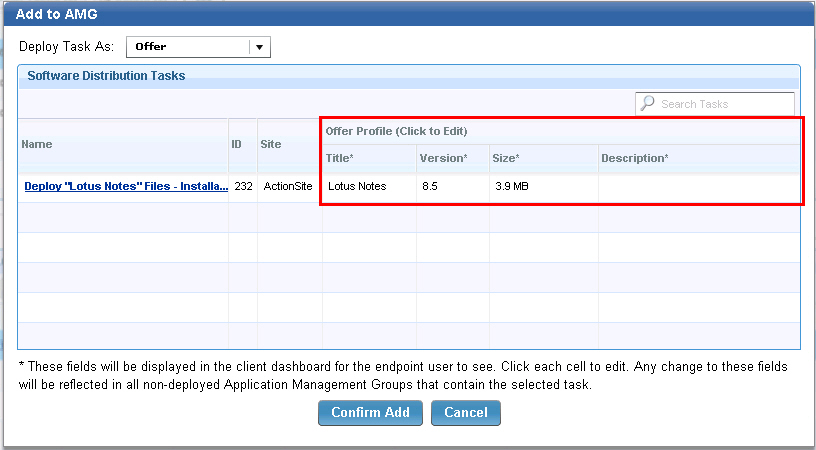This screenshot has width=816, height=450.
Task: Click the Software Distribution Tasks panel title
Action: (x=106, y=76)
